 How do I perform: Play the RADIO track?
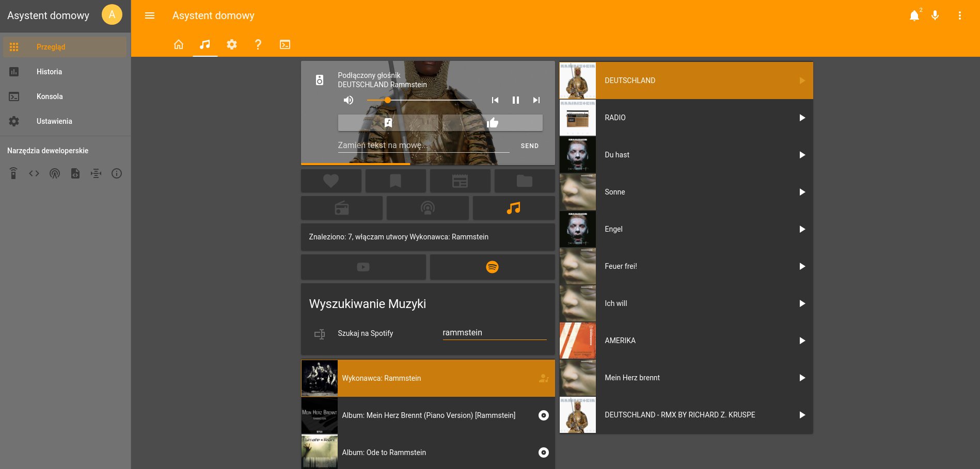(802, 118)
